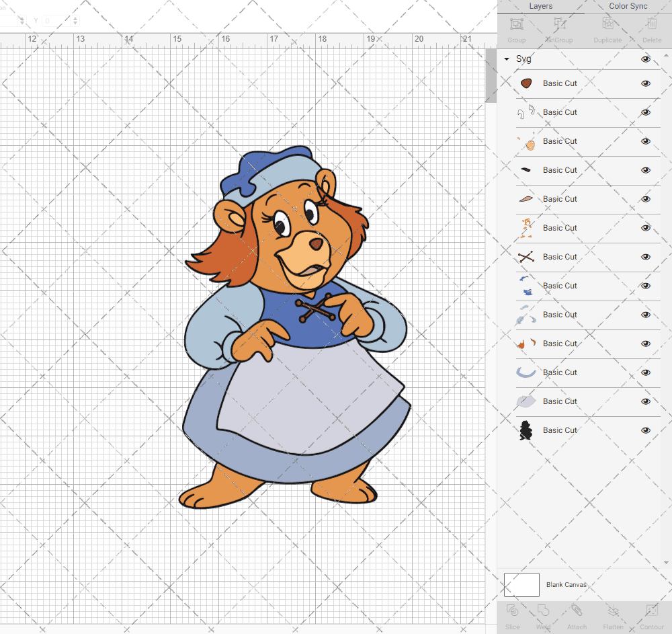
Task: Collapse the Svg group arrow
Action: (507, 59)
